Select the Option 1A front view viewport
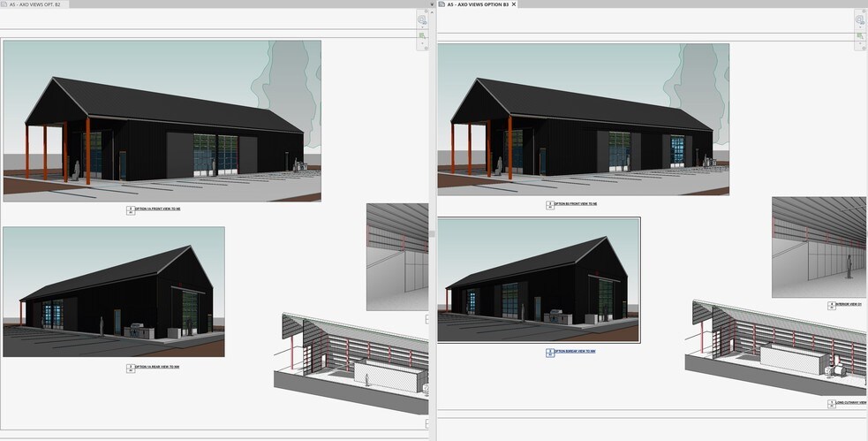 (x=162, y=121)
